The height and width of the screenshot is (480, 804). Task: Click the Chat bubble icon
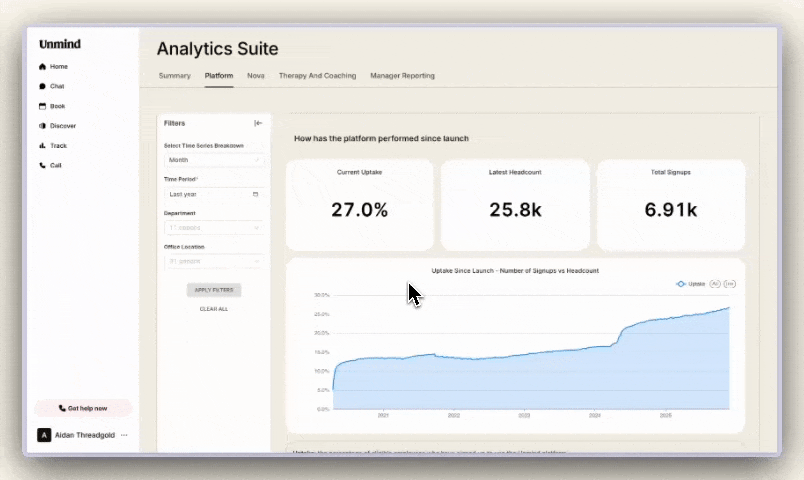pyautogui.click(x=42, y=86)
